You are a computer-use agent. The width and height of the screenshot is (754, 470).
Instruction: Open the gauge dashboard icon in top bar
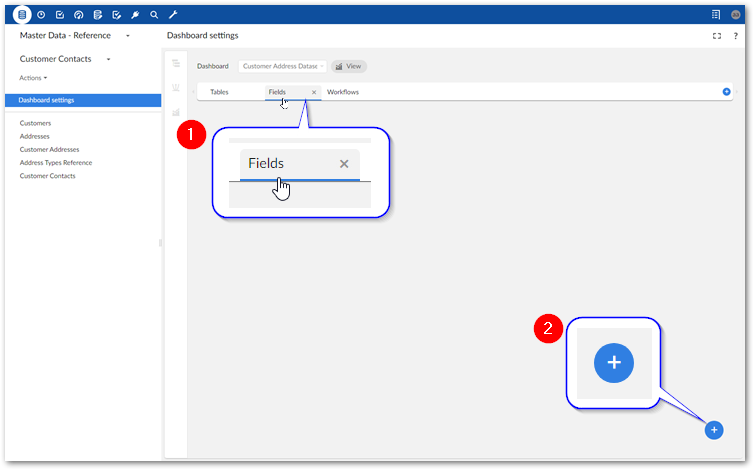(x=79, y=15)
